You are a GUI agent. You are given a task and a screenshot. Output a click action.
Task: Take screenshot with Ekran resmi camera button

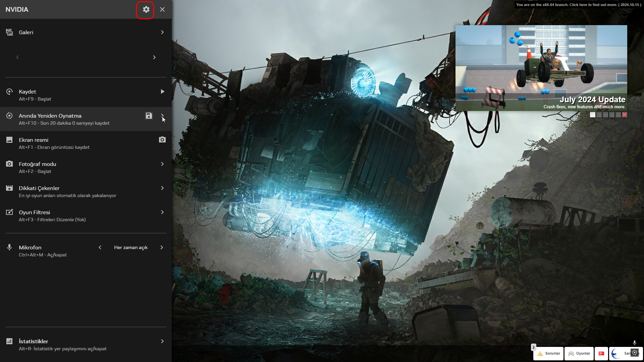coord(162,139)
